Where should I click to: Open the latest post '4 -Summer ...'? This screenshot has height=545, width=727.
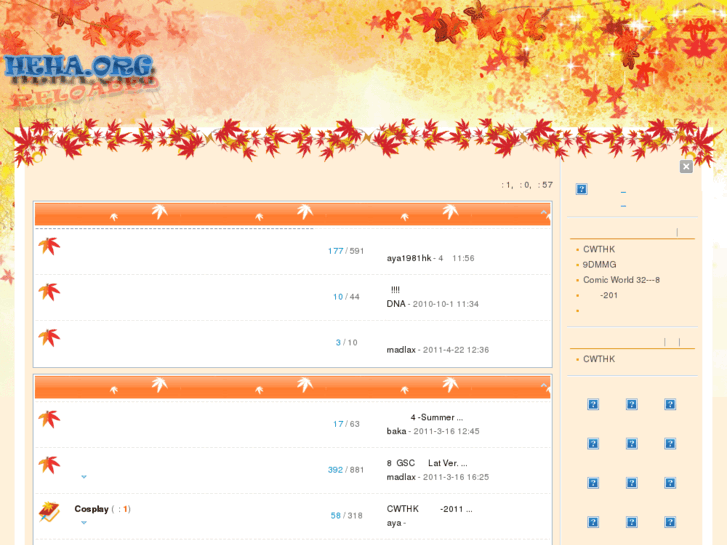pos(436,417)
